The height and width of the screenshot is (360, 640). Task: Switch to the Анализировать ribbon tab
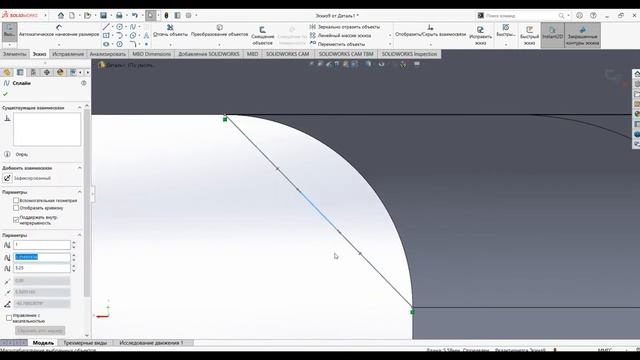(x=108, y=54)
